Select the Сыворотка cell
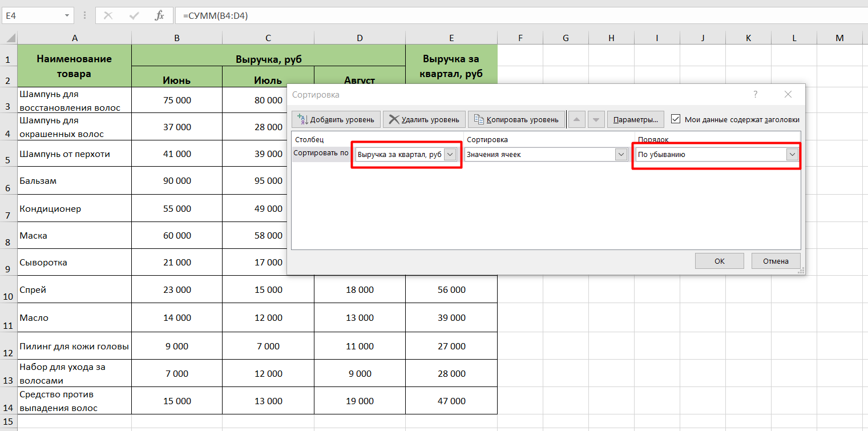The height and width of the screenshot is (431, 868). (x=74, y=262)
